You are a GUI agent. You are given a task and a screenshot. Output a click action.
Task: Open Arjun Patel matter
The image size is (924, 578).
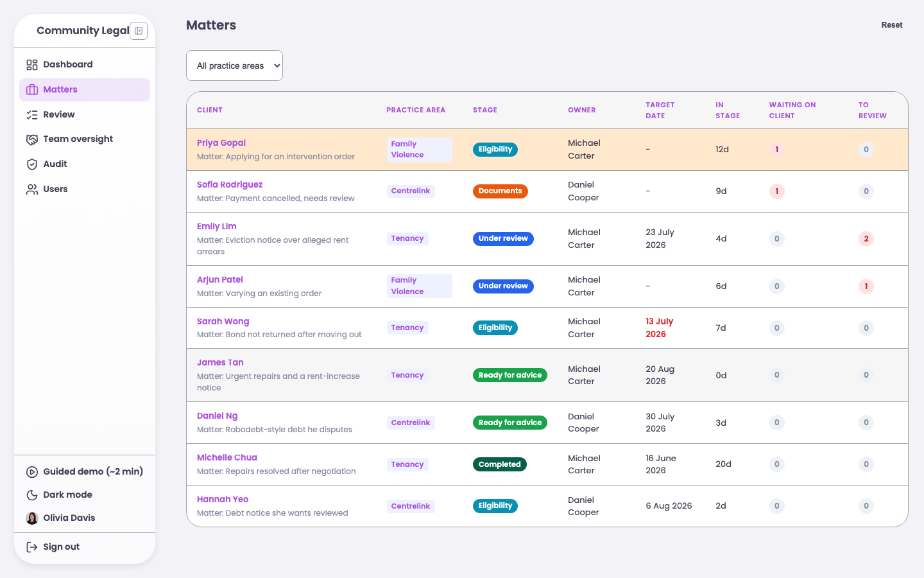(220, 280)
